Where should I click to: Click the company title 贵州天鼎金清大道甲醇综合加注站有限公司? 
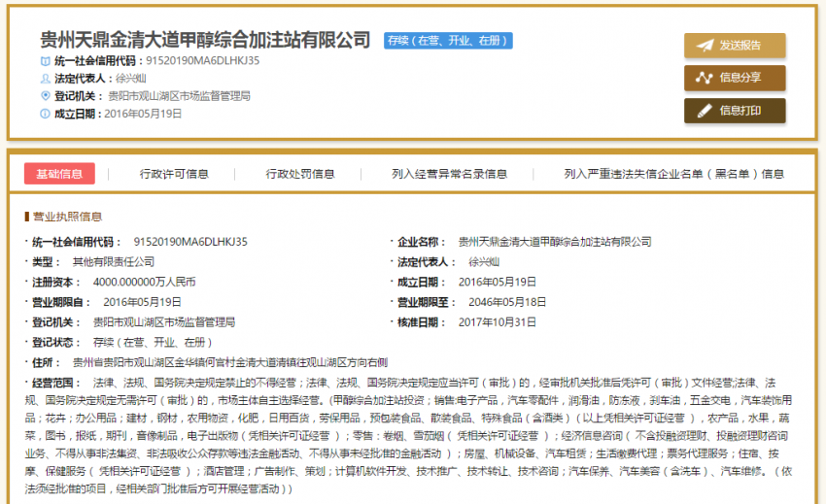pyautogui.click(x=205, y=40)
